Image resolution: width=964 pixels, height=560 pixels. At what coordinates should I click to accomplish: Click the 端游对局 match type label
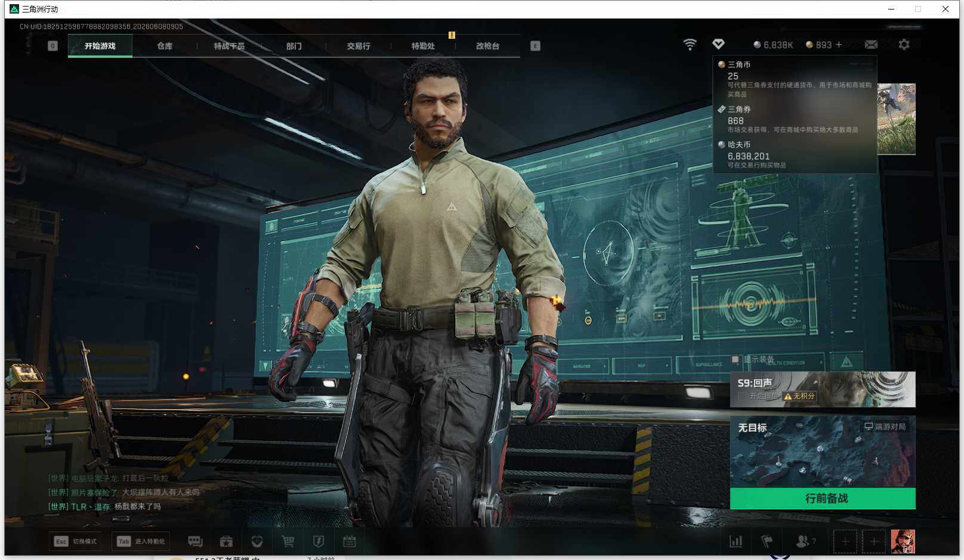(x=885, y=426)
